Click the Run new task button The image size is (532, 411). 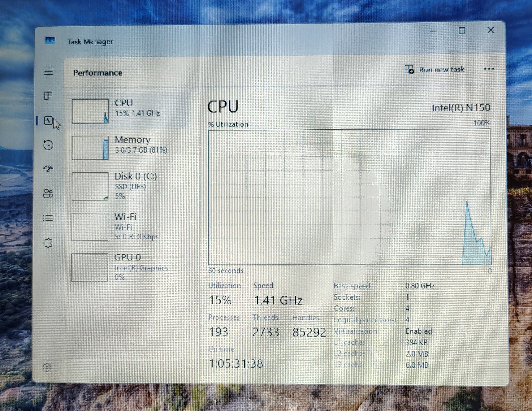coord(434,70)
